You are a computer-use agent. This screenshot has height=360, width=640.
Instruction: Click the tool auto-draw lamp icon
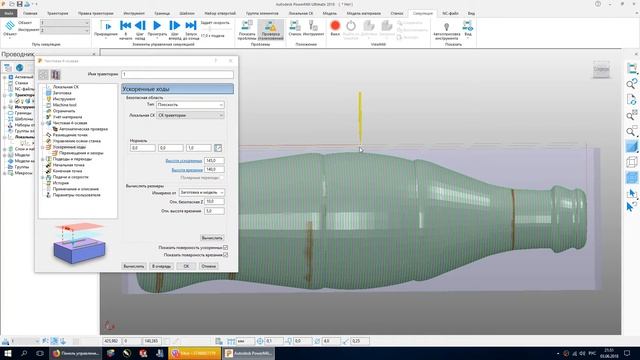point(446,27)
